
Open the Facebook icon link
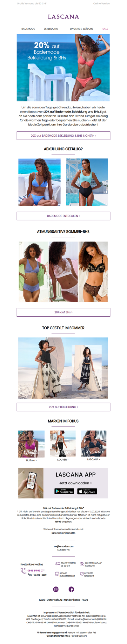pos(71,589)
